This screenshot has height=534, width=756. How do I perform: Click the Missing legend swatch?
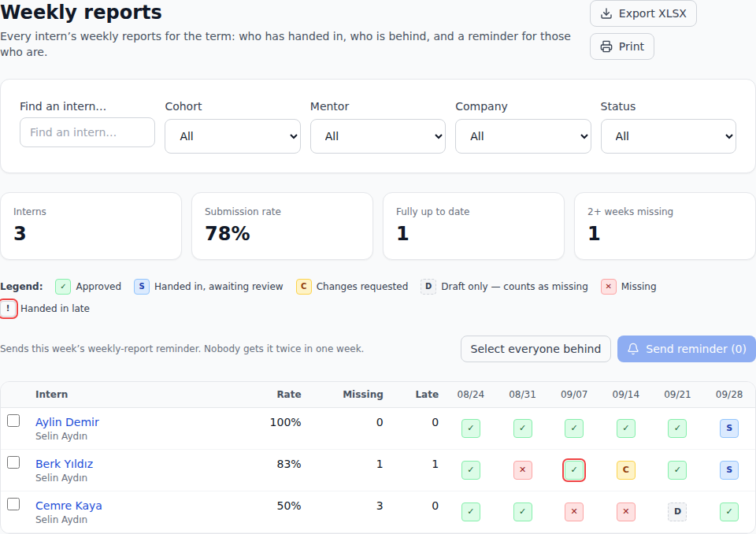609,287
